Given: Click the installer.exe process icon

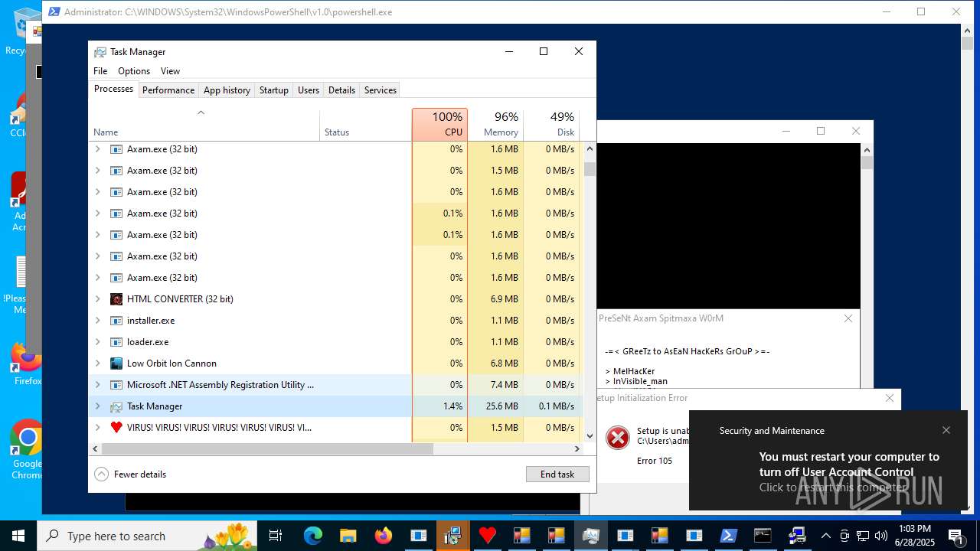Looking at the screenshot, I should click(x=116, y=321).
